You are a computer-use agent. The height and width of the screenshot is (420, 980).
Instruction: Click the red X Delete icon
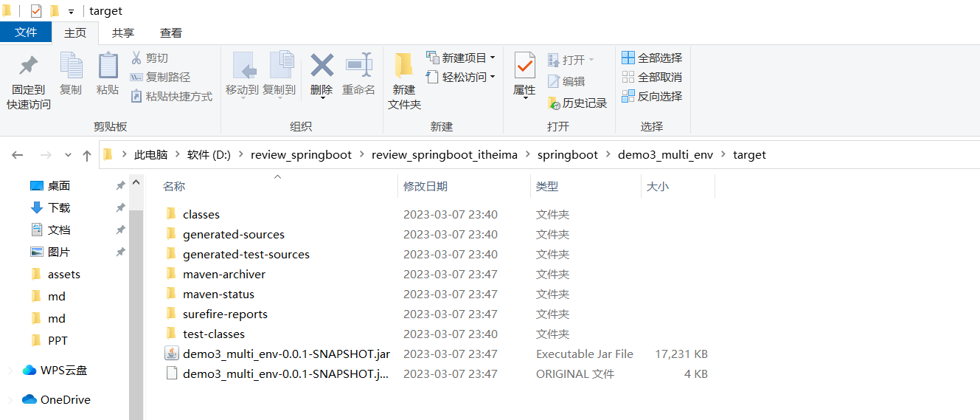coord(322,66)
